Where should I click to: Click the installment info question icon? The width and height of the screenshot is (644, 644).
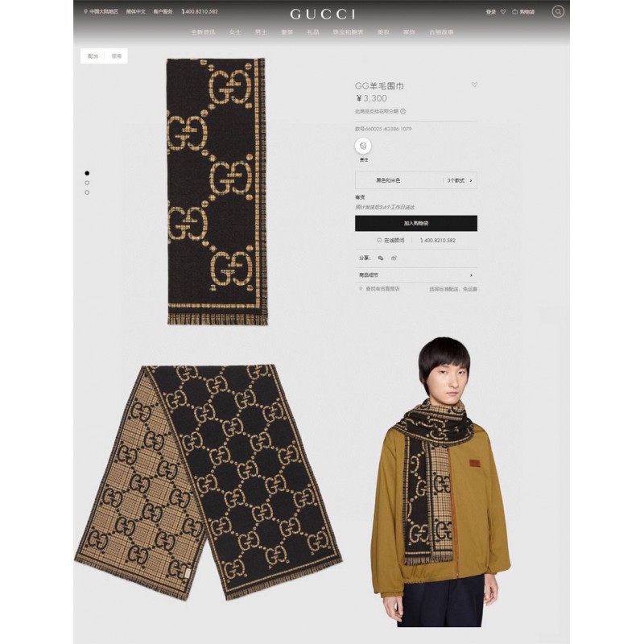(x=403, y=111)
